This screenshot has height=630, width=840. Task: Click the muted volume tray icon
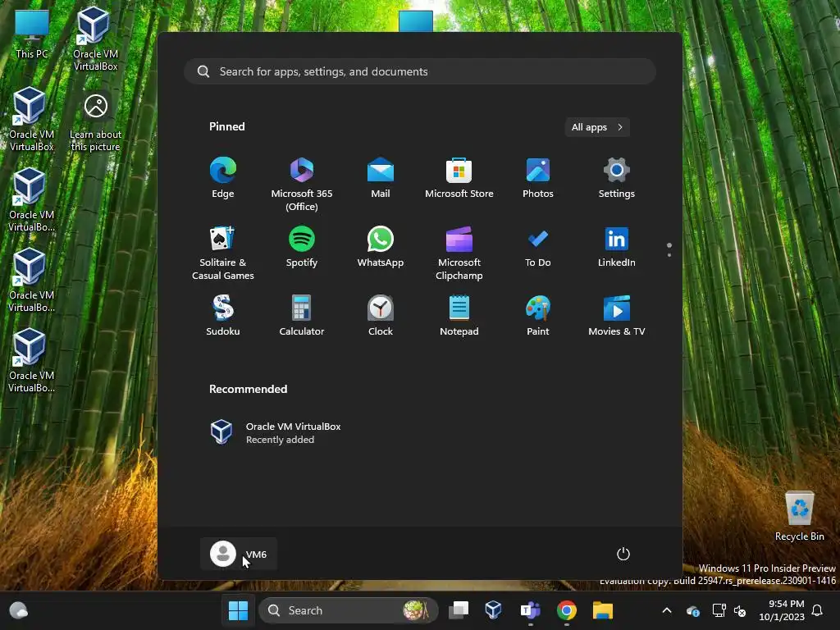click(740, 610)
